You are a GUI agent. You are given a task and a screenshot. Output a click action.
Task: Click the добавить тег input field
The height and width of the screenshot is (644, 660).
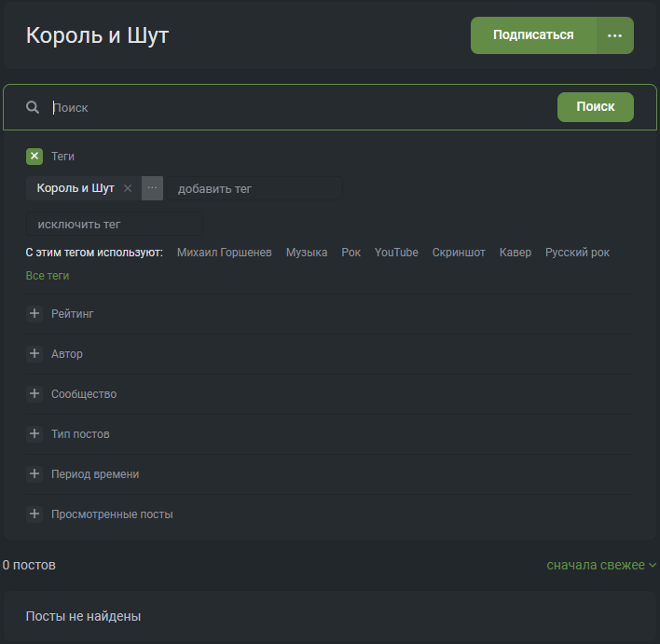point(254,188)
